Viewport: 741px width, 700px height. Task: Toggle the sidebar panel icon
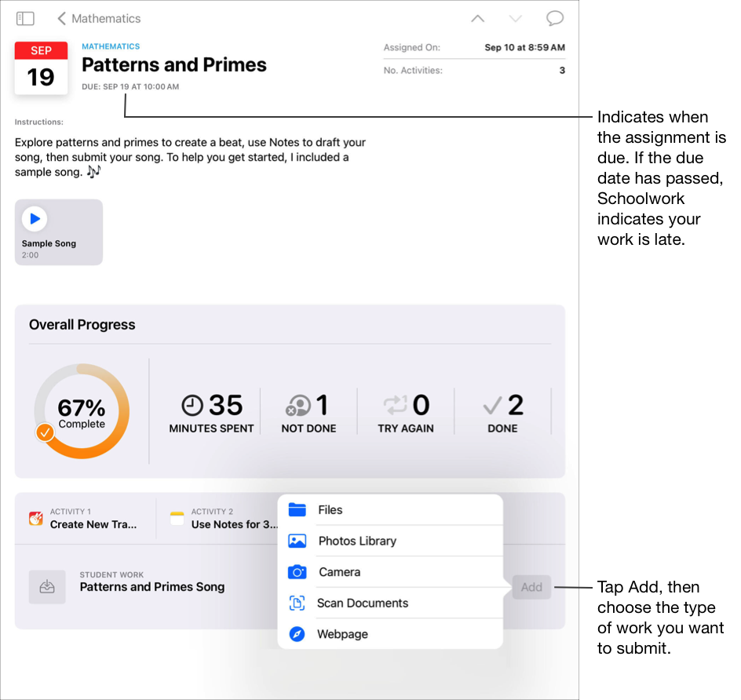(x=25, y=18)
